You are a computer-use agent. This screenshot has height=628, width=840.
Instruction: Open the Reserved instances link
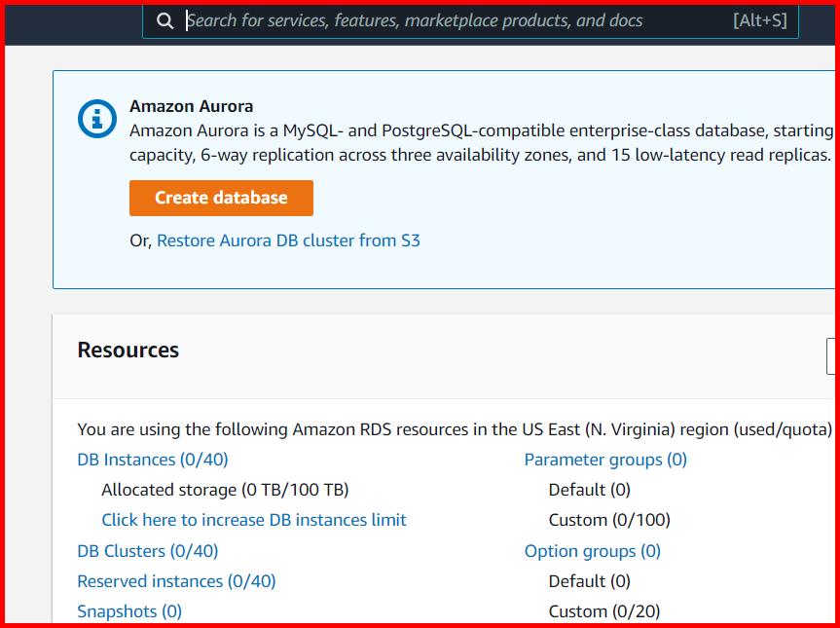176,580
